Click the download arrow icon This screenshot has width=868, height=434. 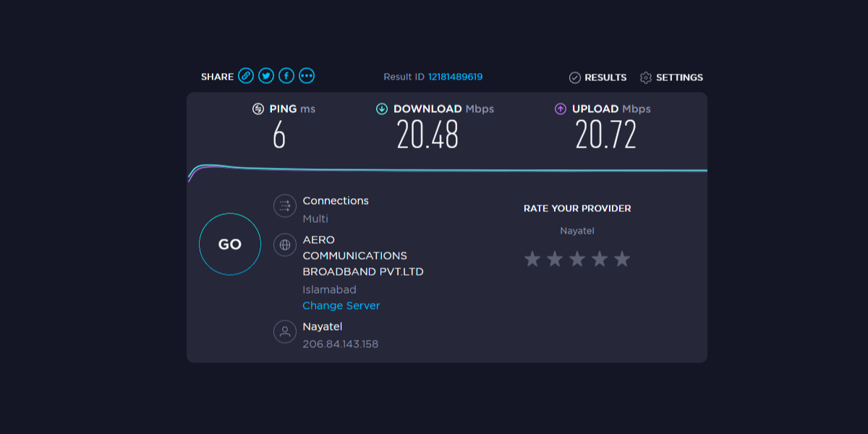(382, 109)
